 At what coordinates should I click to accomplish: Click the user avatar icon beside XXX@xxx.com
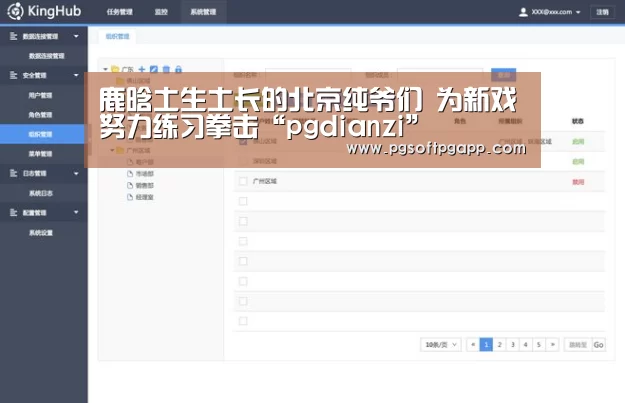(x=523, y=12)
